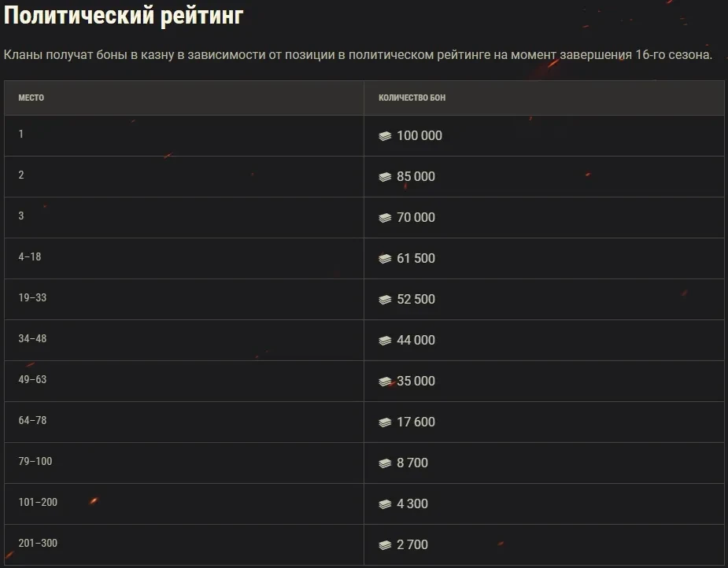Click the Политический рейтинг heading
Viewport: 728px width, 568px height.
(124, 17)
